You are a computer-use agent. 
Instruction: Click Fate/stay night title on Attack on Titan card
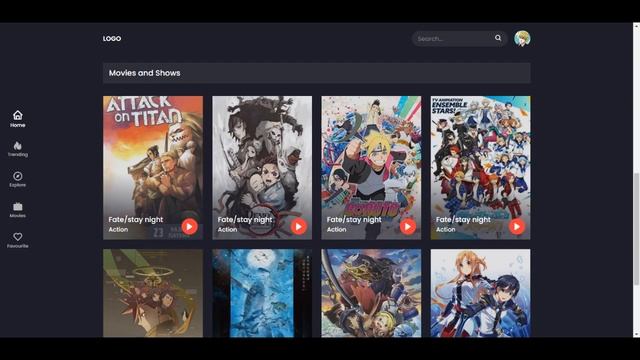click(136, 220)
